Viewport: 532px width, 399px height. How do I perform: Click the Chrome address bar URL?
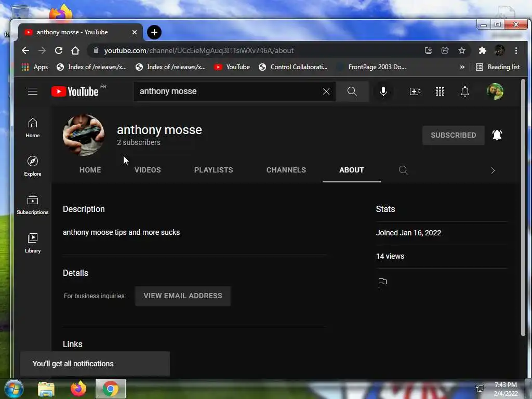[199, 50]
